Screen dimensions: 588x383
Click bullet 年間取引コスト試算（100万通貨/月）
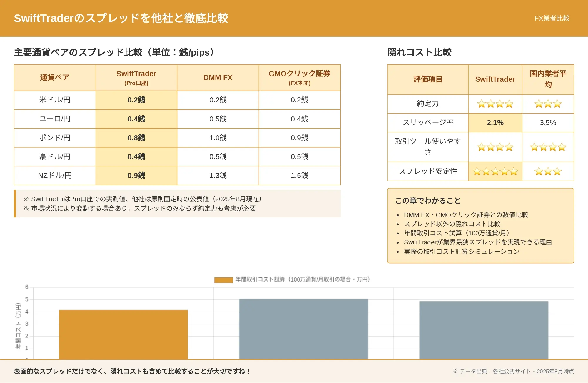[457, 233]
